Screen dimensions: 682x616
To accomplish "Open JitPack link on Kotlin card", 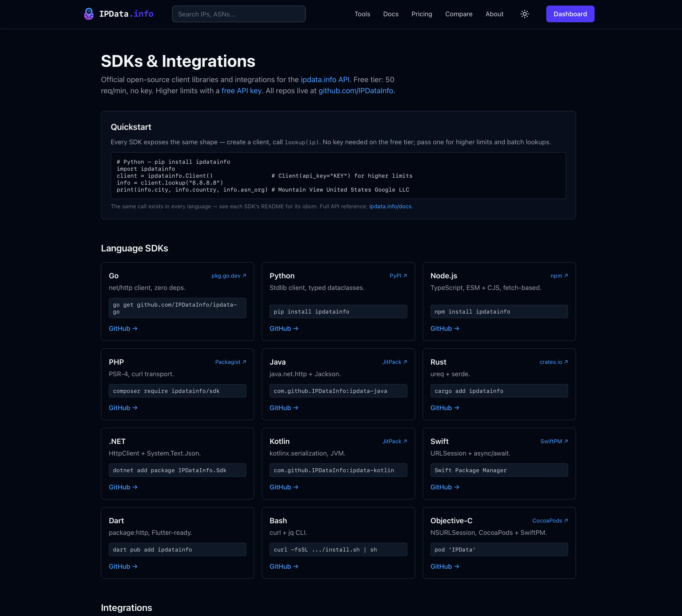I will pos(394,441).
